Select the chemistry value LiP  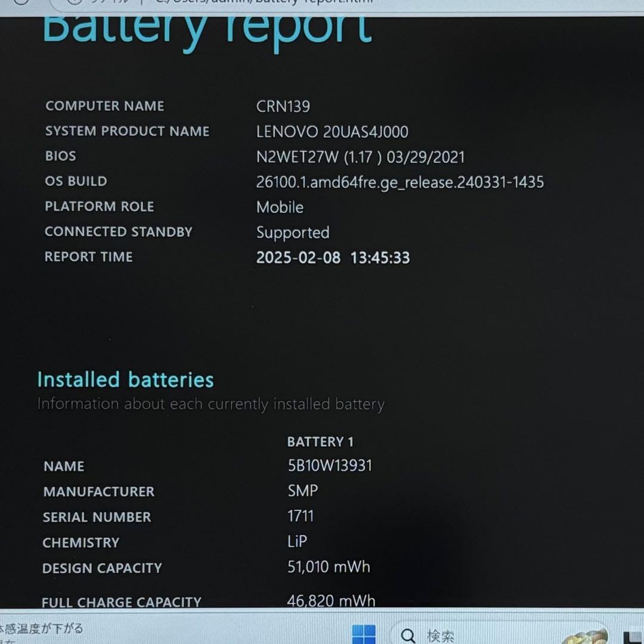click(x=298, y=541)
